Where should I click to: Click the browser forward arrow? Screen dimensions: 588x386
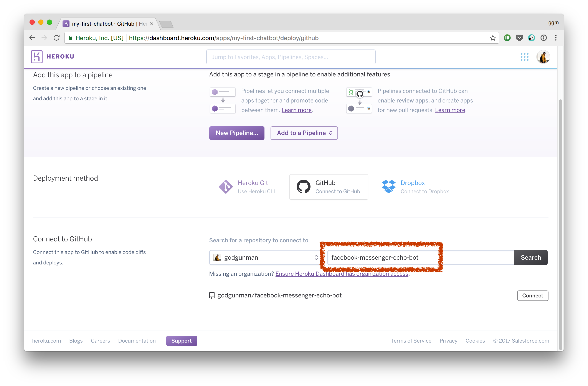click(44, 38)
